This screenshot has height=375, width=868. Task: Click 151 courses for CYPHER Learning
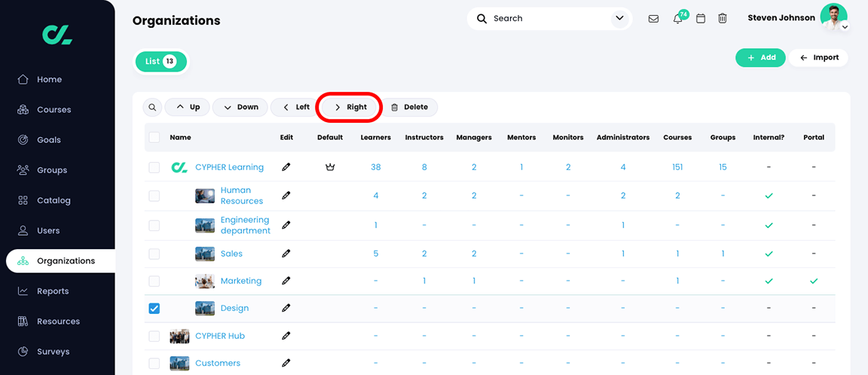point(677,167)
